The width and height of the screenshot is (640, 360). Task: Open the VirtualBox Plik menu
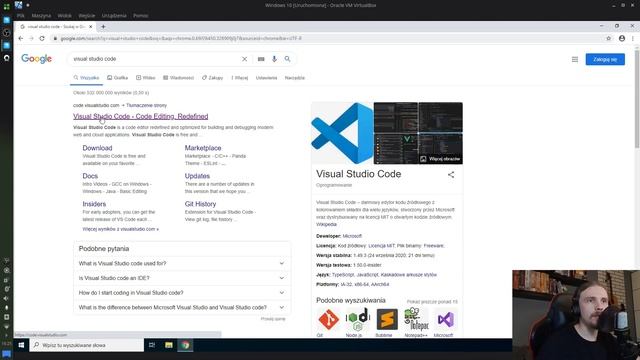pyautogui.click(x=21, y=16)
